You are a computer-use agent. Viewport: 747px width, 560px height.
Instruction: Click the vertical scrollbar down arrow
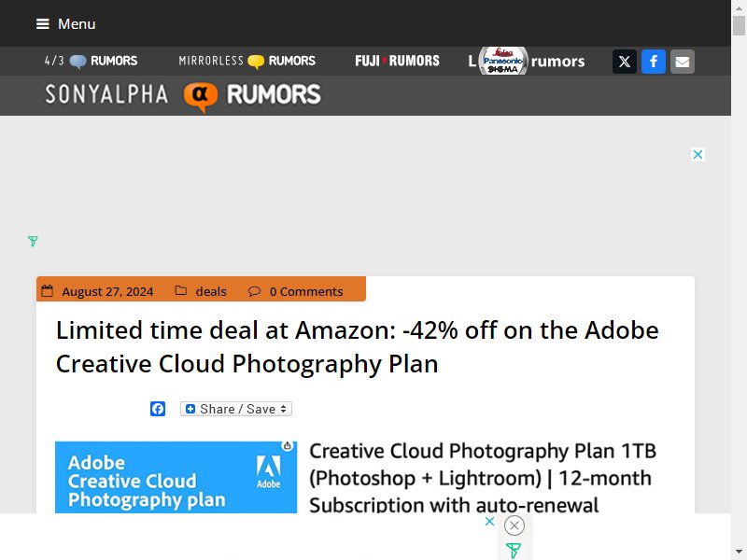point(739,552)
